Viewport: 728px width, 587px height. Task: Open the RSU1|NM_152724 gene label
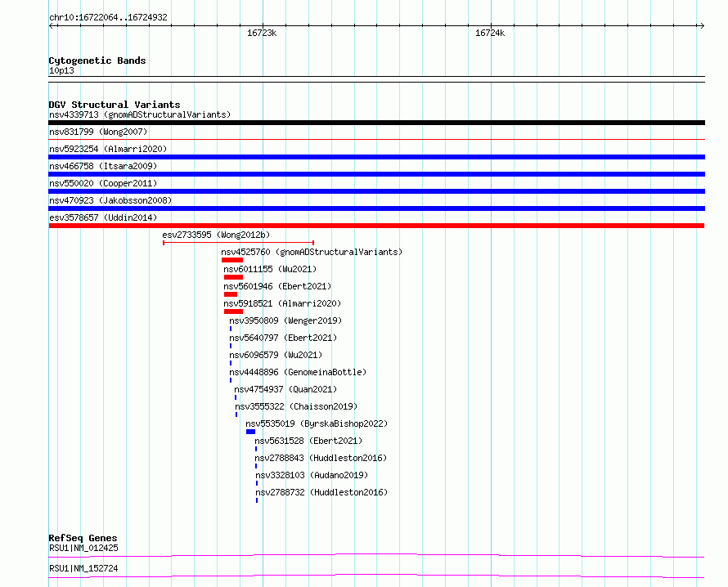pyautogui.click(x=83, y=568)
